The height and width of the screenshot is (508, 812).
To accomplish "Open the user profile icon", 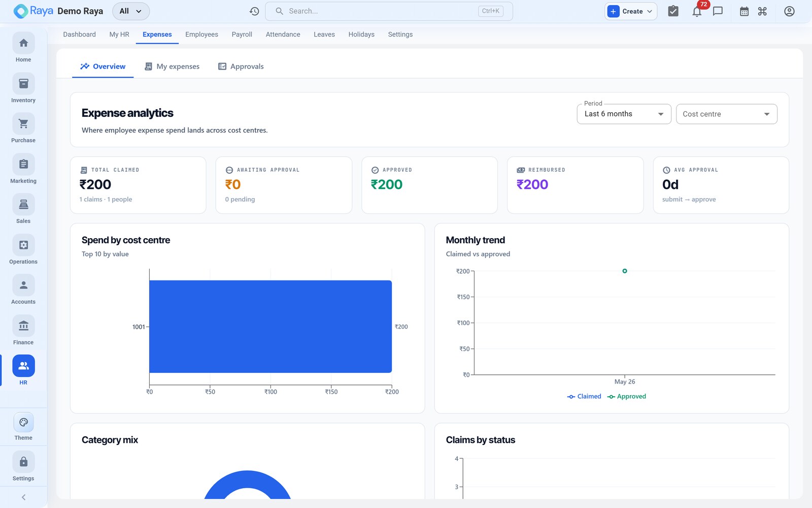I will (789, 11).
